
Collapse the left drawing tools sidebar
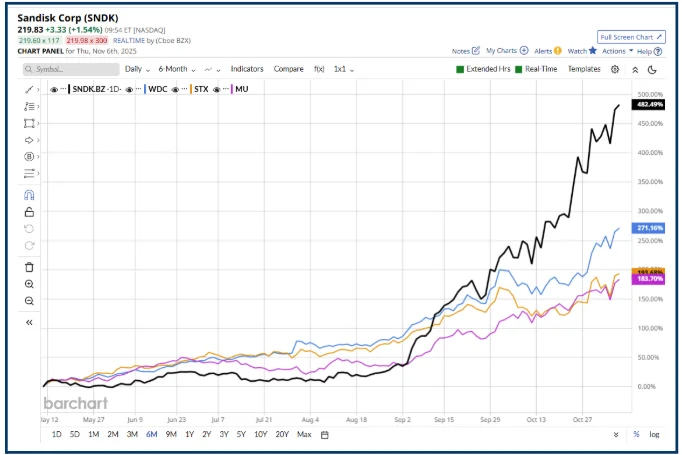pos(29,323)
